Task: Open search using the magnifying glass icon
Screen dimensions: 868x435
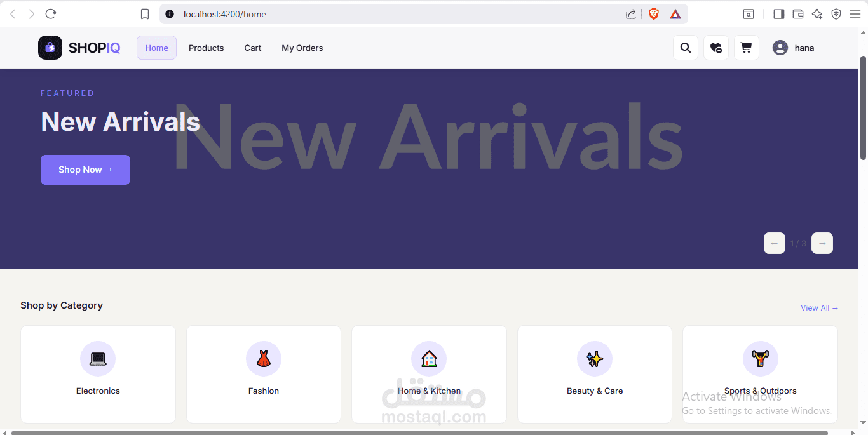Action: click(x=685, y=48)
